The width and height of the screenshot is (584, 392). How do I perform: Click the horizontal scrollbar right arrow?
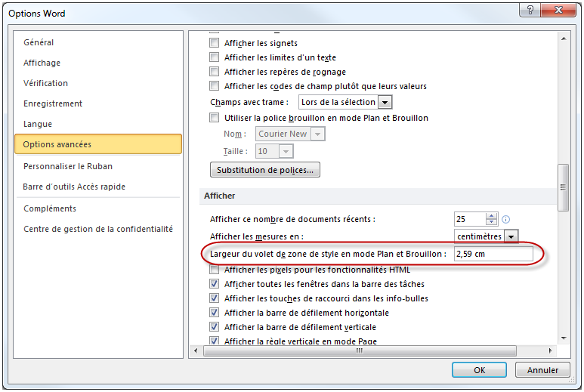click(551, 350)
